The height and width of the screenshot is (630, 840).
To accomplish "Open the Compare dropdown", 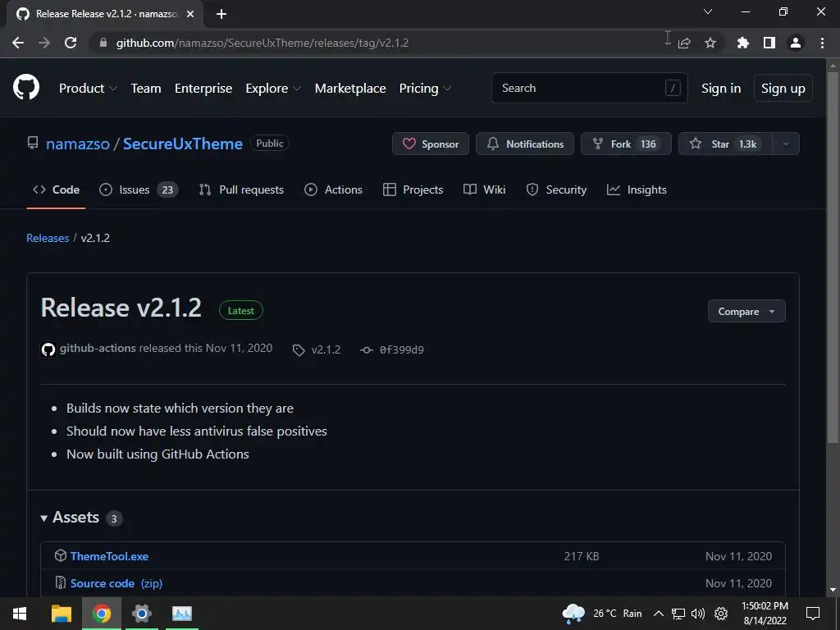I will click(746, 311).
